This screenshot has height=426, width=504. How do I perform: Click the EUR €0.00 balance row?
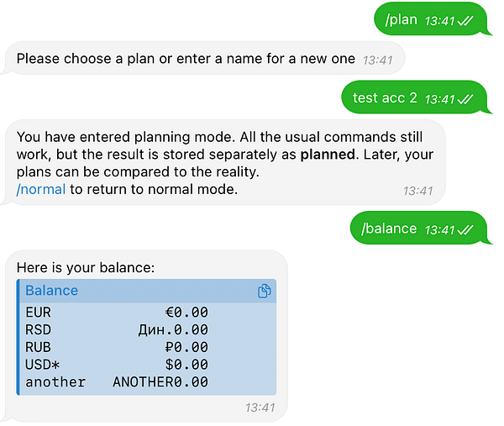(x=118, y=313)
